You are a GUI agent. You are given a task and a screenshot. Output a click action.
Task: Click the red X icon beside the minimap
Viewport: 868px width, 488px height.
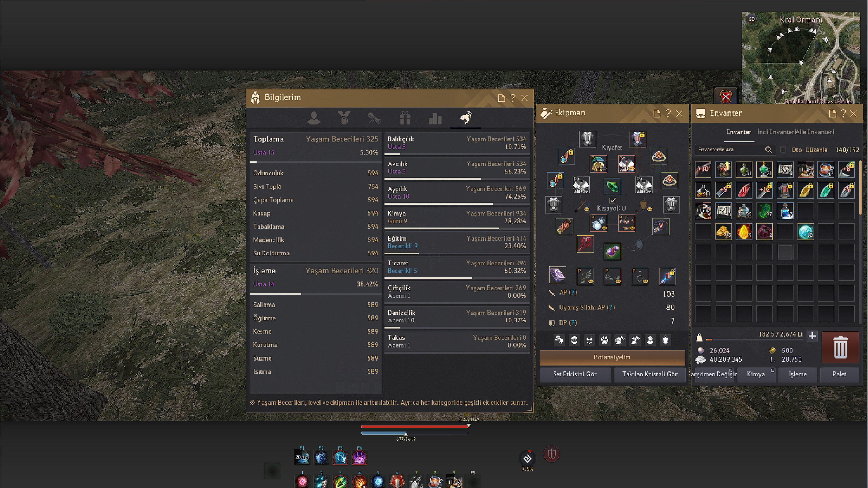point(726,96)
